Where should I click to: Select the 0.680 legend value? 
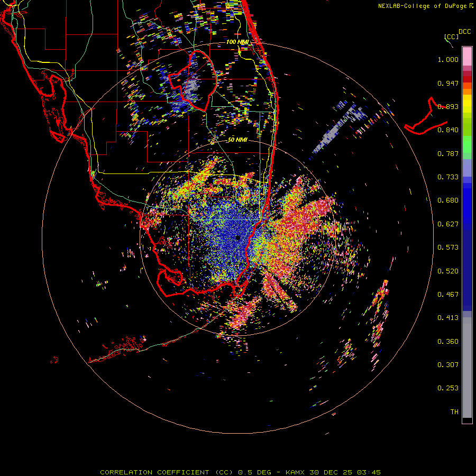click(x=448, y=200)
